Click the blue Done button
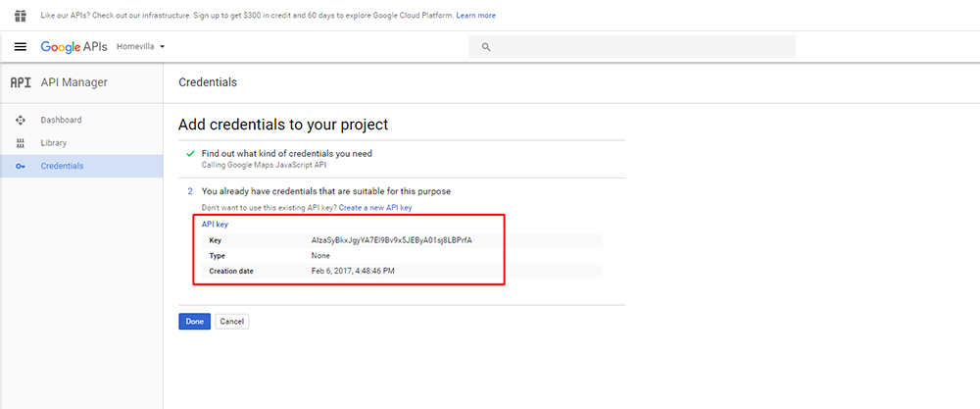Screen dimensions: 980x409 click(194, 322)
